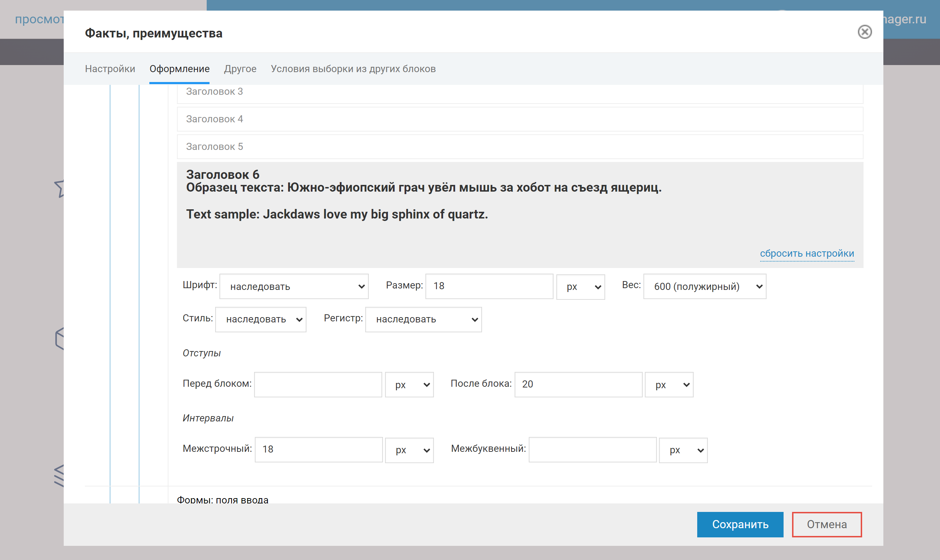Open the Межбуквенный unit dropdown
The width and height of the screenshot is (940, 560).
[683, 450]
